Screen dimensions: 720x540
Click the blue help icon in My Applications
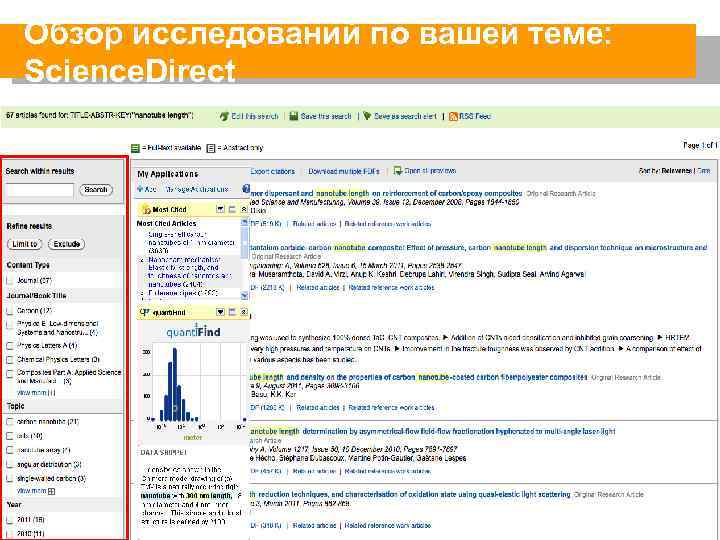pyautogui.click(x=246, y=189)
